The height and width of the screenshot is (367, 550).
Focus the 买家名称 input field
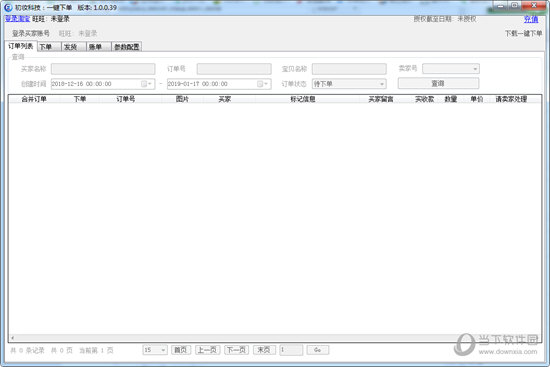click(103, 69)
